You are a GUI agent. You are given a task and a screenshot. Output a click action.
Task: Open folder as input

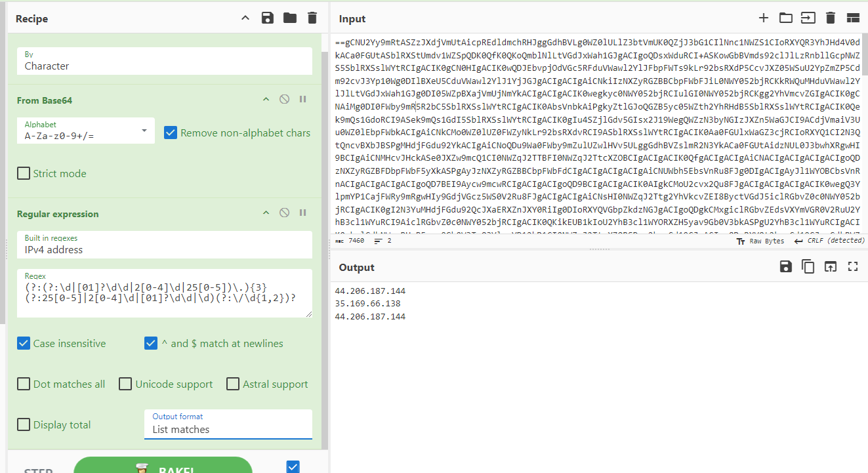tap(786, 18)
